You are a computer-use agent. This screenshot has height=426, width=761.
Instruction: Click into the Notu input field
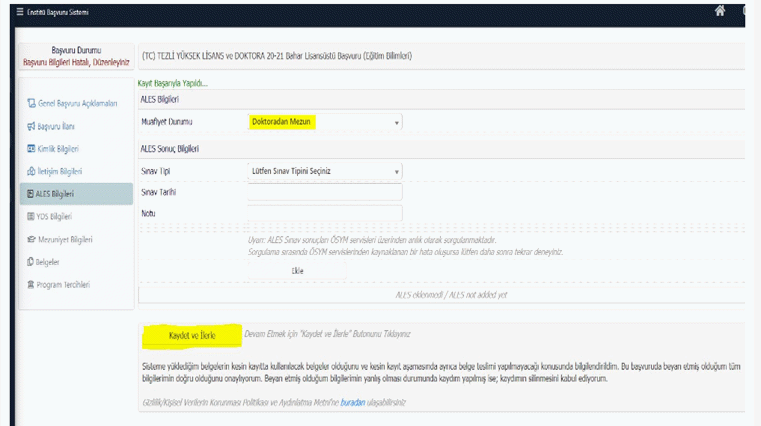pos(324,213)
